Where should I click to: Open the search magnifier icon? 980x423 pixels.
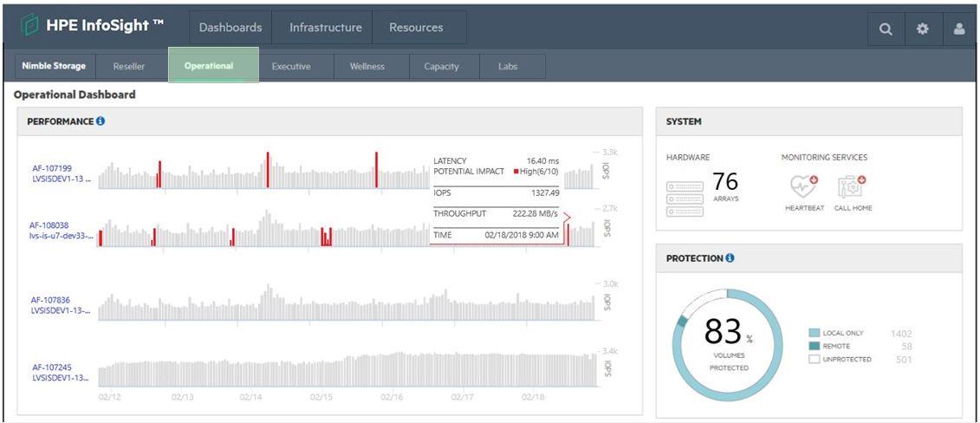pyautogui.click(x=886, y=29)
